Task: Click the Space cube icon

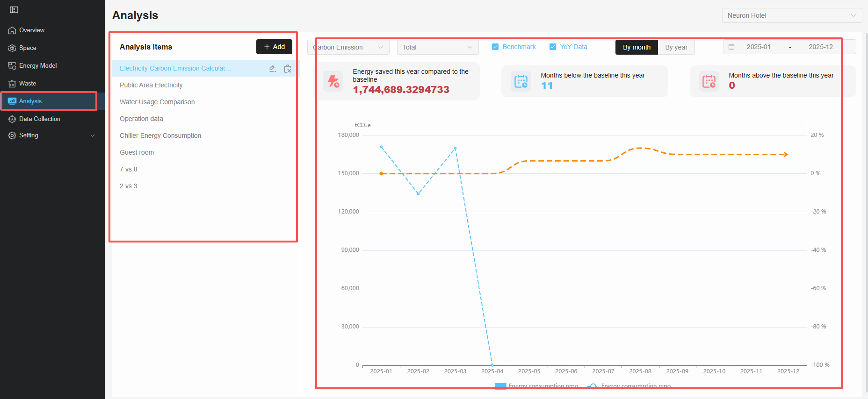Action: (x=12, y=48)
